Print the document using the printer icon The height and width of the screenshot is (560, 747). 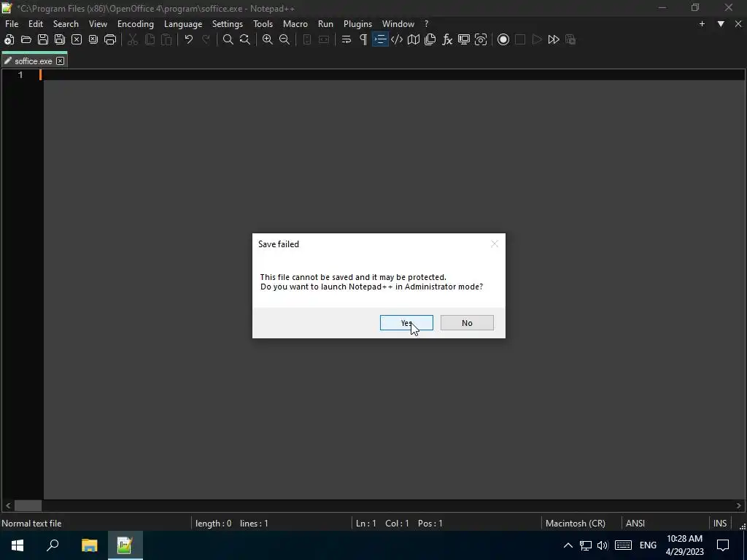pos(110,39)
